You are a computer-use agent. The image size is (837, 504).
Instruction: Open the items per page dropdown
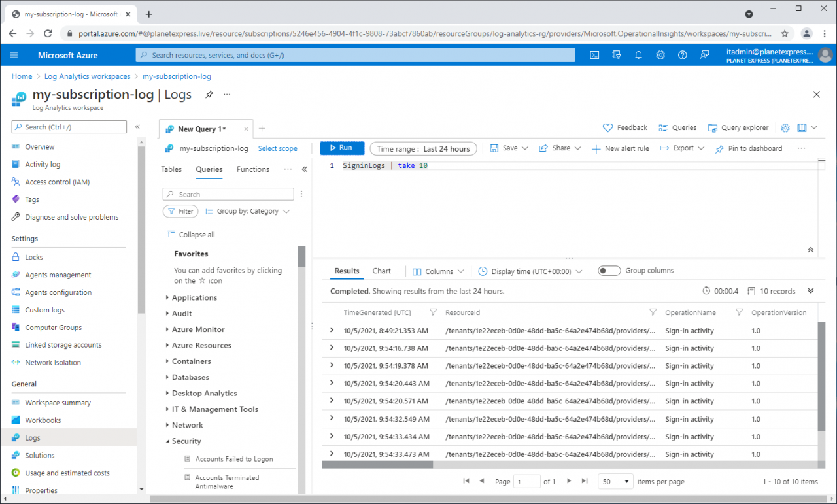(616, 482)
